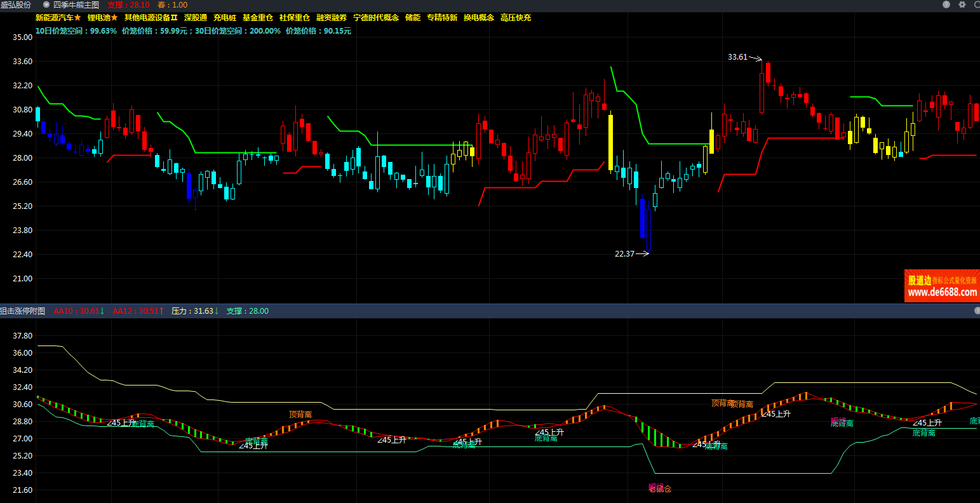Click the 储能 concept tag
This screenshot has width=980, height=503.
click(x=412, y=18)
